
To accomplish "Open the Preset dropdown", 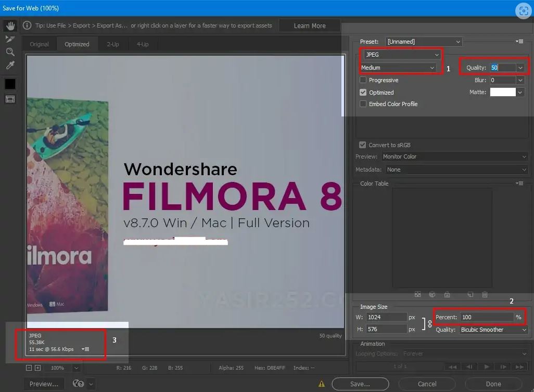I will click(424, 42).
